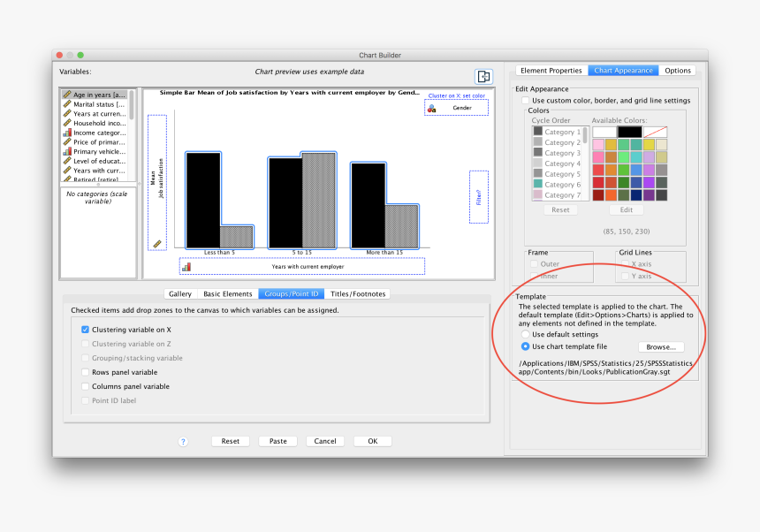Viewport: 760px width, 532px height.
Task: Pick the black swatch in Available Colors
Action: point(630,132)
